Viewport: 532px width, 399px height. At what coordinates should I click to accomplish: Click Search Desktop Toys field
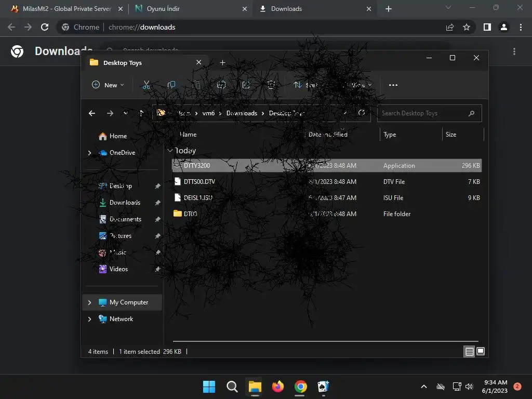click(429, 113)
